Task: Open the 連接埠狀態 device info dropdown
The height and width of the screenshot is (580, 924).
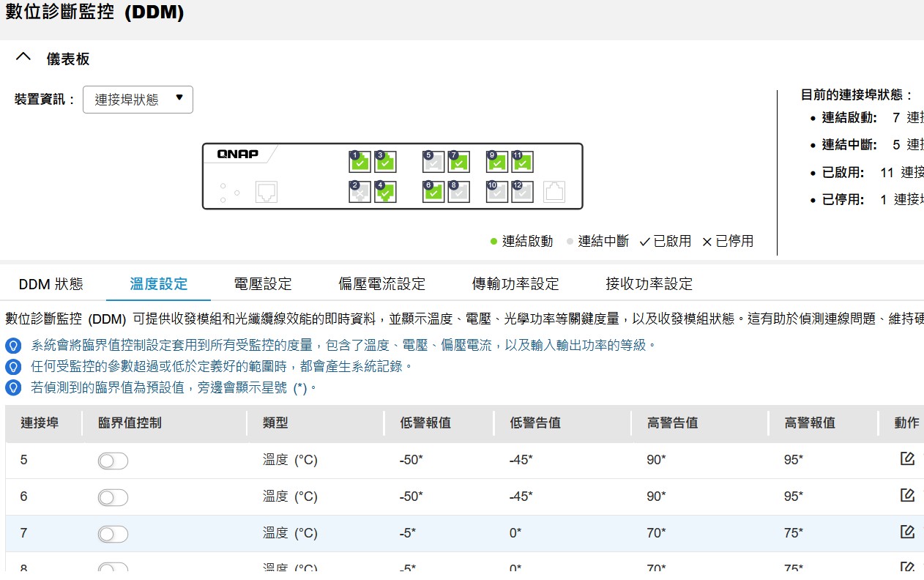Action: point(138,100)
